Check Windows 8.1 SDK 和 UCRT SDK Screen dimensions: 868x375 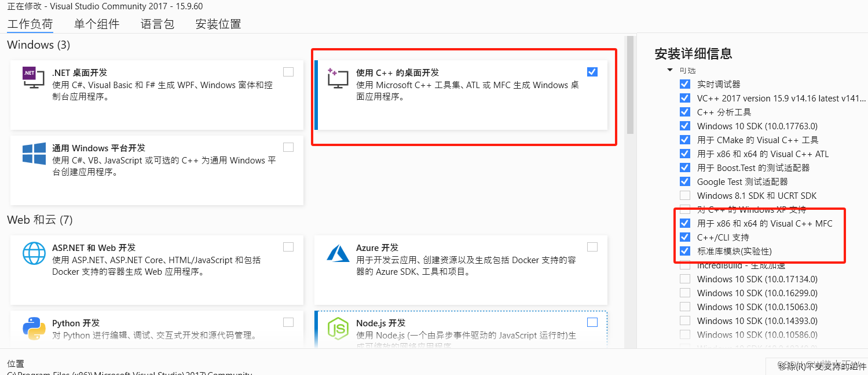coord(685,195)
